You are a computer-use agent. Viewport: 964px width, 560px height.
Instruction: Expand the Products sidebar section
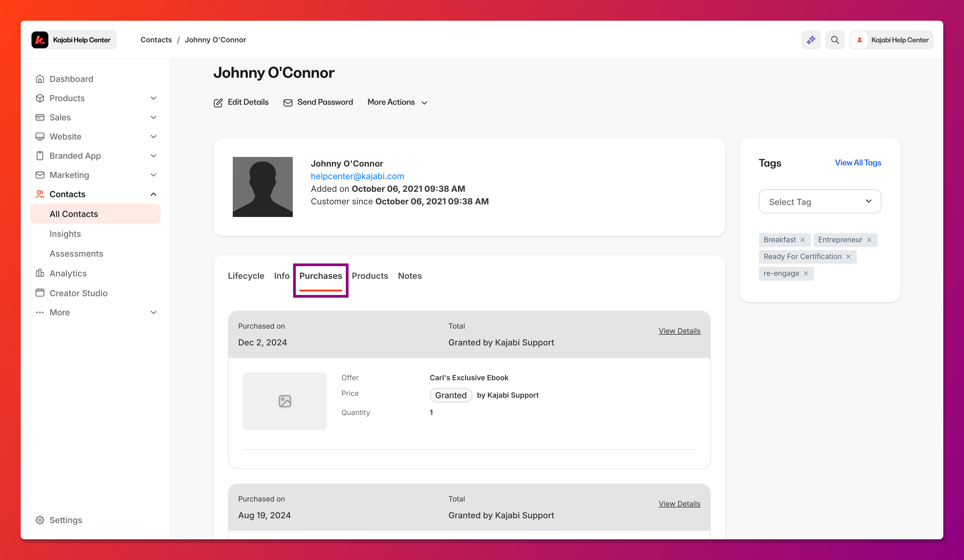[x=153, y=98]
